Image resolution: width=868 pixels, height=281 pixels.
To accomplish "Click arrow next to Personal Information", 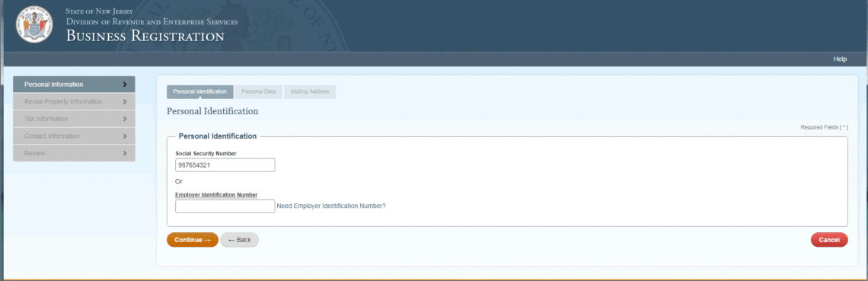I will click(x=125, y=85).
